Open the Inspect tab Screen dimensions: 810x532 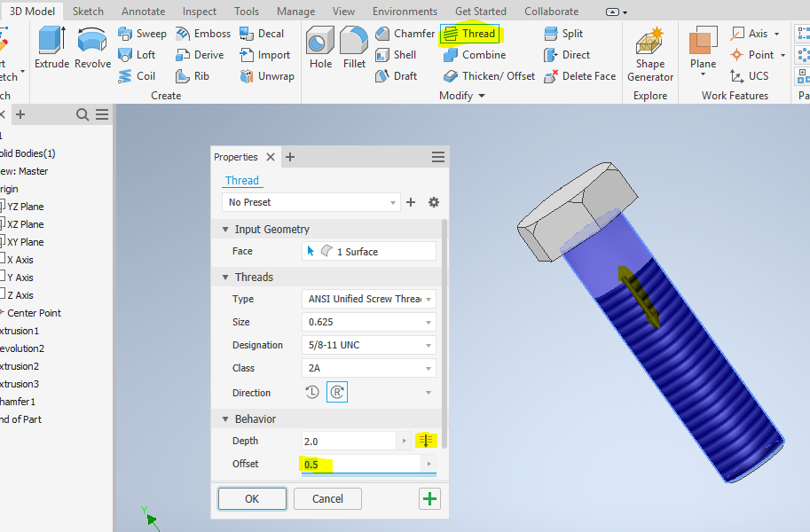[200, 12]
